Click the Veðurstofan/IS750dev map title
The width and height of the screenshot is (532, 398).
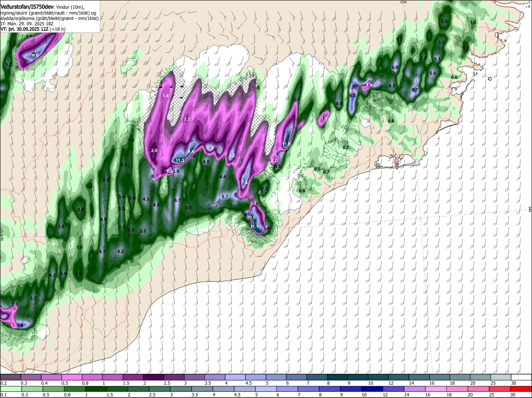(27, 7)
